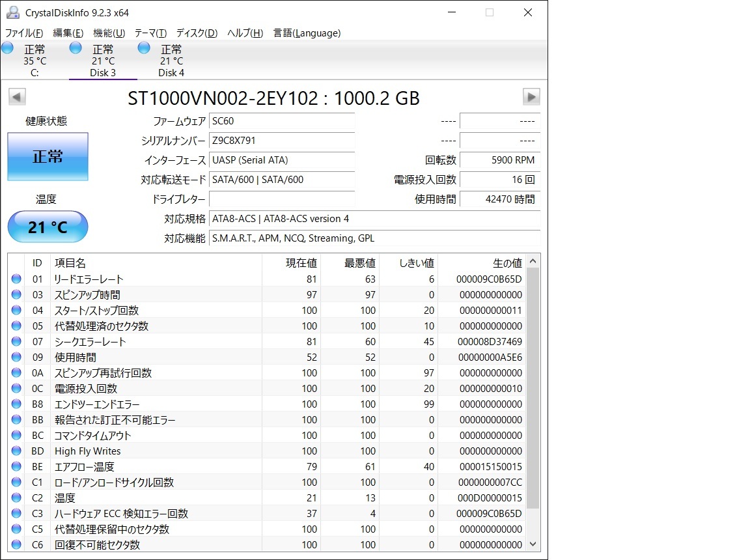750x560 pixels.
Task: Click the firmware field SC60
Action: (x=282, y=122)
